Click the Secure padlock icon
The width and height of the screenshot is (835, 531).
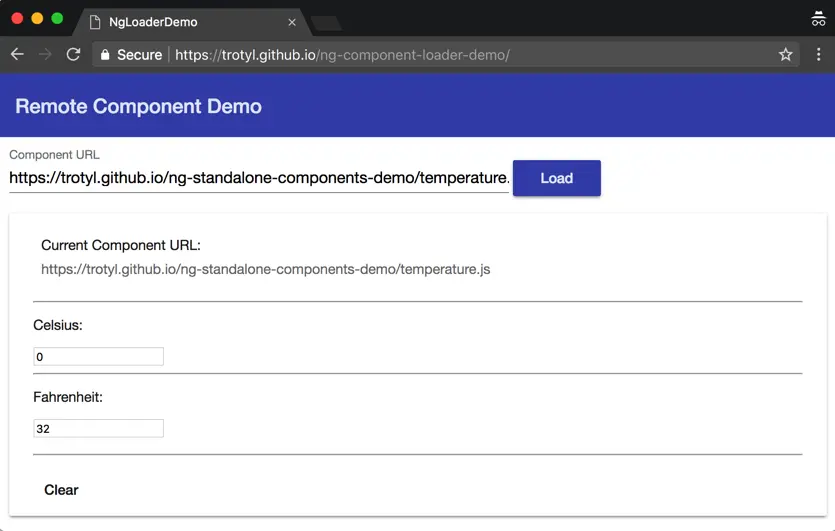point(105,55)
